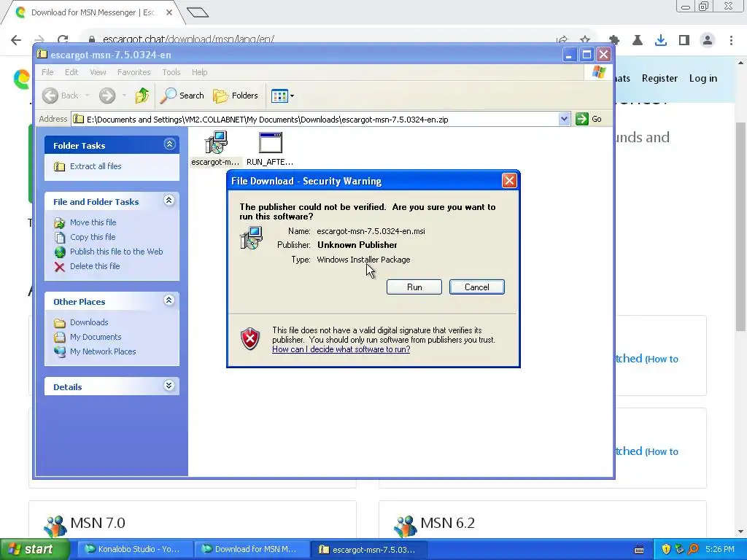Click the green Go button
Viewport: 747px width, 560px height.
pos(589,119)
